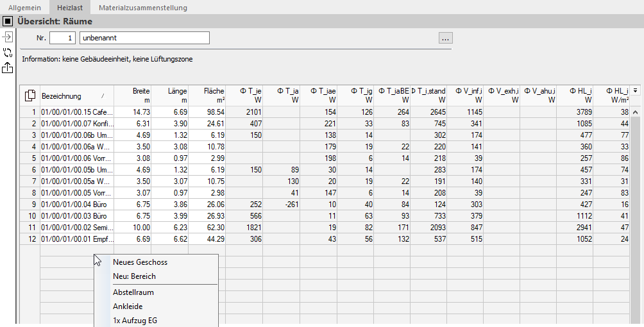Click the export/share icon in sidebar
The image size is (644, 327).
8,68
